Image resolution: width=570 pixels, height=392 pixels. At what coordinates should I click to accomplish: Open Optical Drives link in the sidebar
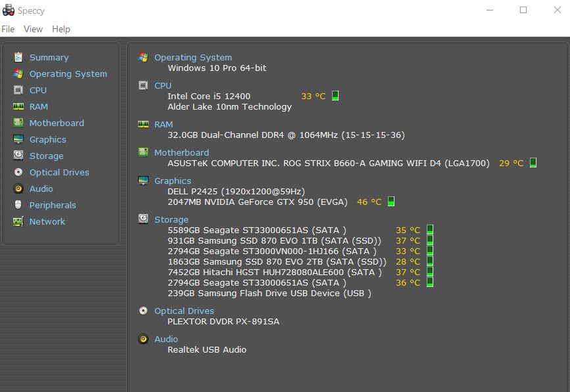(59, 172)
